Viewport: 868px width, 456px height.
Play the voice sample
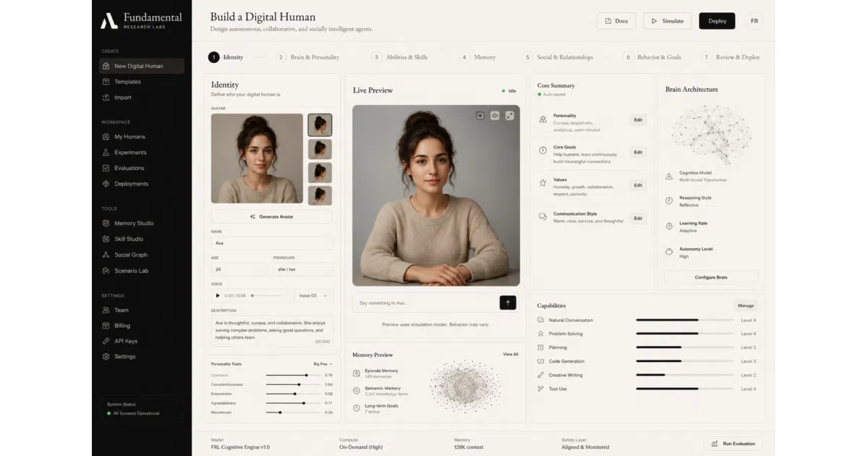(x=218, y=295)
